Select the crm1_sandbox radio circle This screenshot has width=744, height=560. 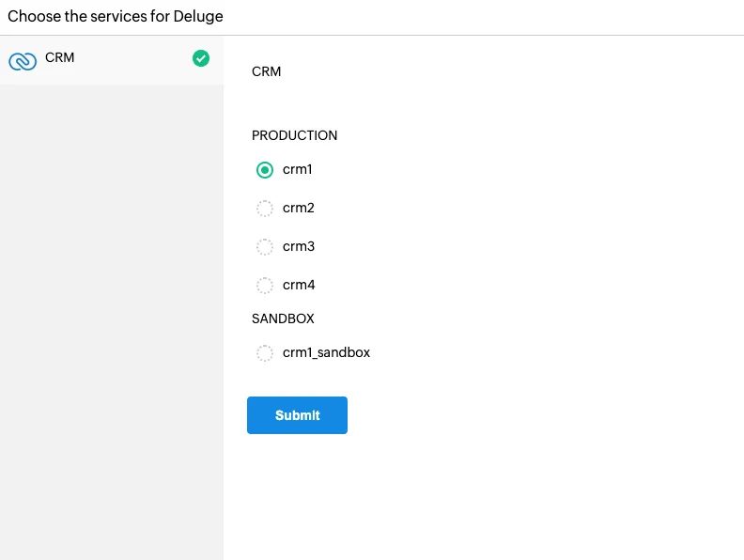pyautogui.click(x=265, y=353)
